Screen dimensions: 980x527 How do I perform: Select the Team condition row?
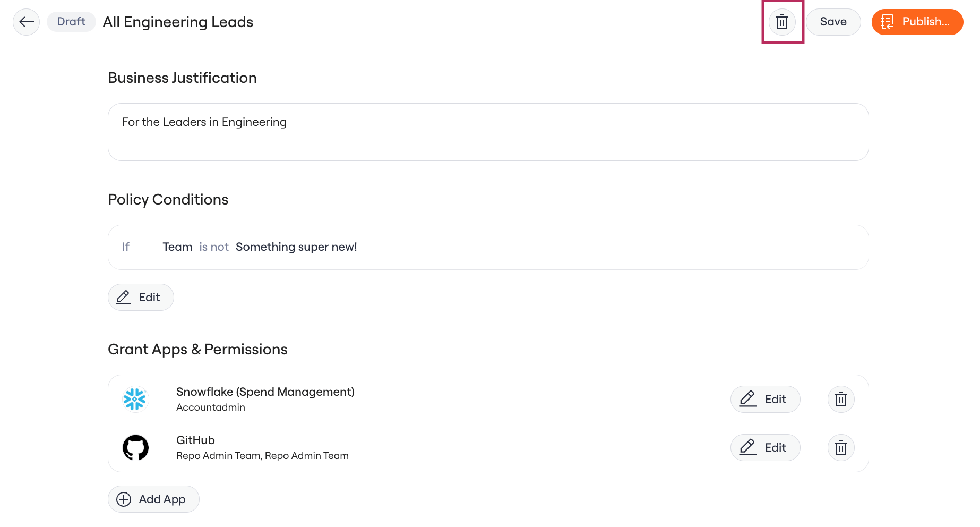[x=488, y=247]
